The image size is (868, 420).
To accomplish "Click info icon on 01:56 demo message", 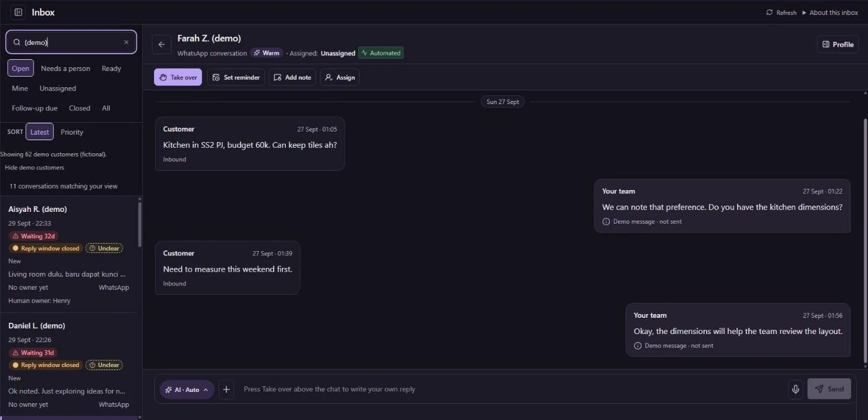I will [637, 346].
